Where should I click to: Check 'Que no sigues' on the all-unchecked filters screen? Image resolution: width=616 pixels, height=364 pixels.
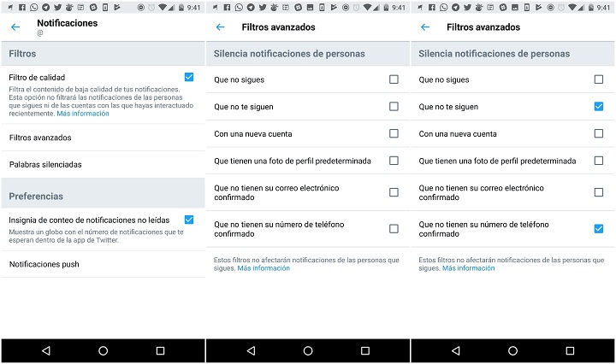(394, 79)
